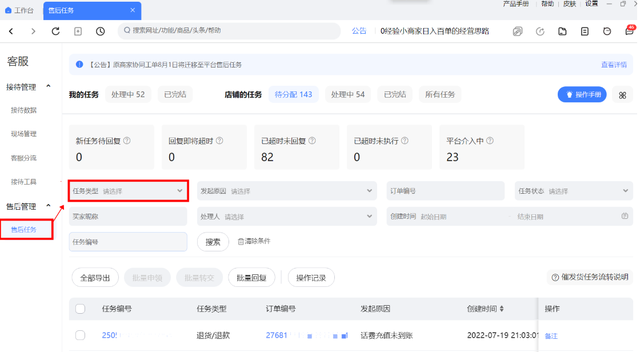Viewport: 644px width, 352px height.
Task: Open 售后任务 in sidebar
Action: pyautogui.click(x=24, y=230)
